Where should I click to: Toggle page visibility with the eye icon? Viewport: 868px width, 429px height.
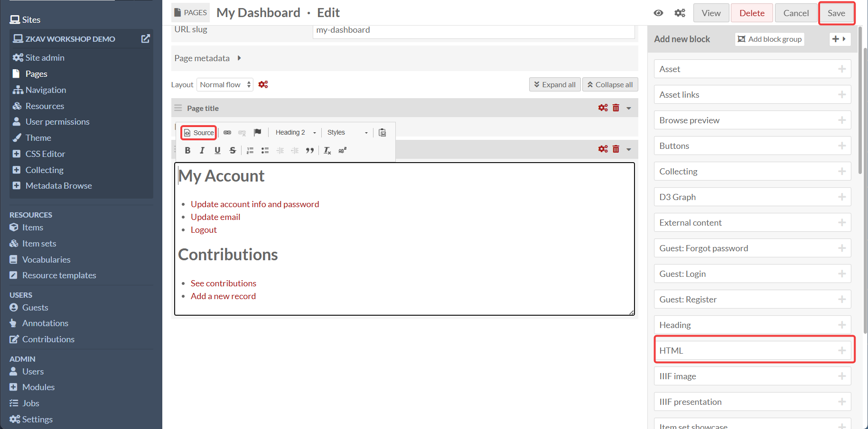658,13
